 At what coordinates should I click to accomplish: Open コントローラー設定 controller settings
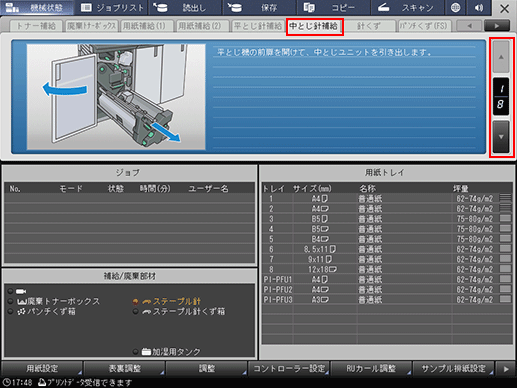289,368
